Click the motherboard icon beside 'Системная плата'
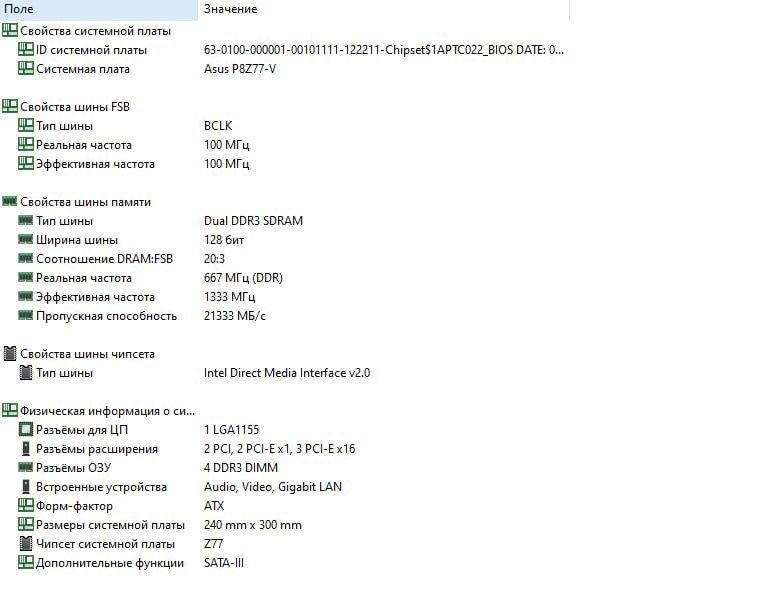Viewport: 769px width, 589px height. [26, 68]
